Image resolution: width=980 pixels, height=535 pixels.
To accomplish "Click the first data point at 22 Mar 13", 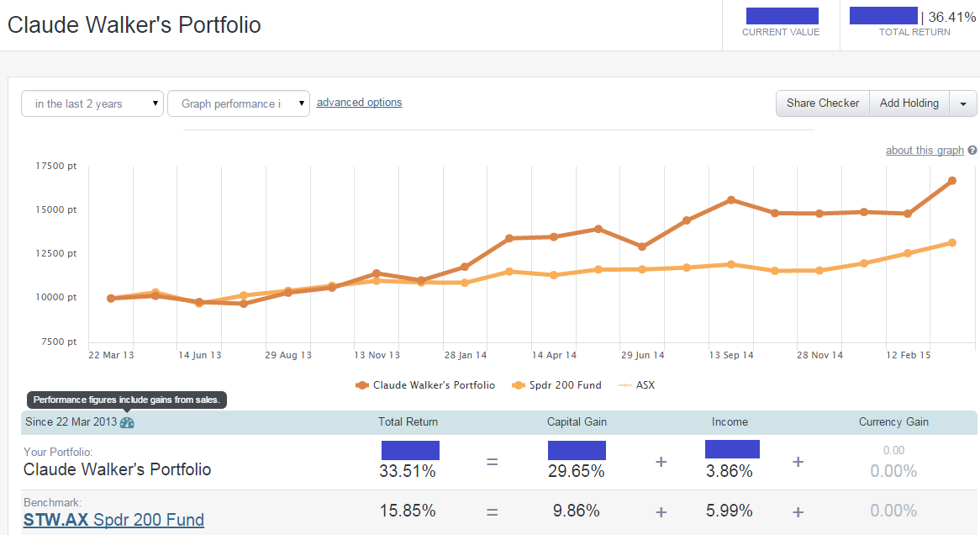I will click(x=111, y=298).
